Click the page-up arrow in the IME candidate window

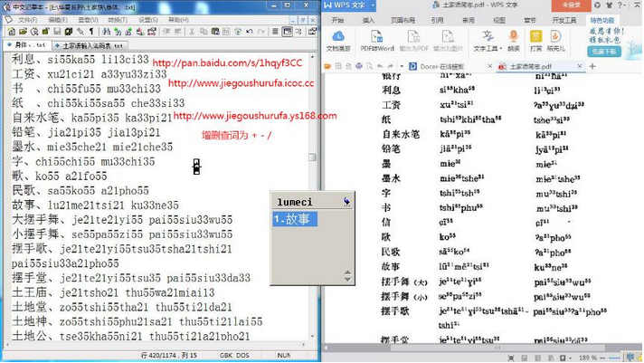(347, 272)
